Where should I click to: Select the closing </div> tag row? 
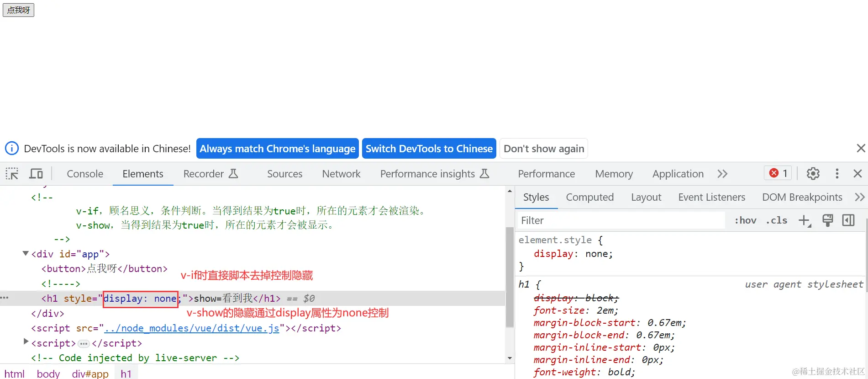[47, 313]
